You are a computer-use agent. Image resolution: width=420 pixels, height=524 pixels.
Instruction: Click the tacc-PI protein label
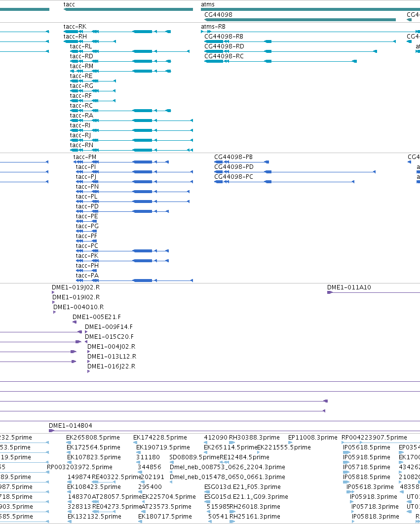pyautogui.click(x=86, y=167)
